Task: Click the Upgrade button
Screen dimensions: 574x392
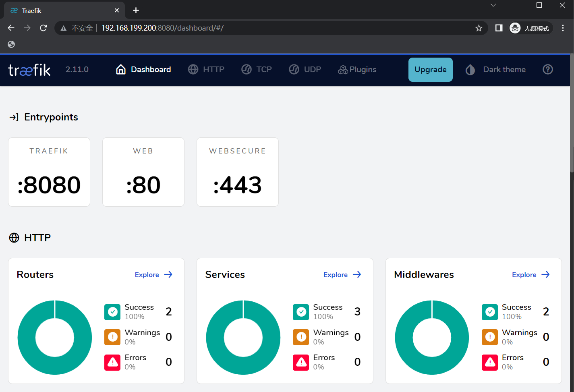Action: tap(431, 70)
